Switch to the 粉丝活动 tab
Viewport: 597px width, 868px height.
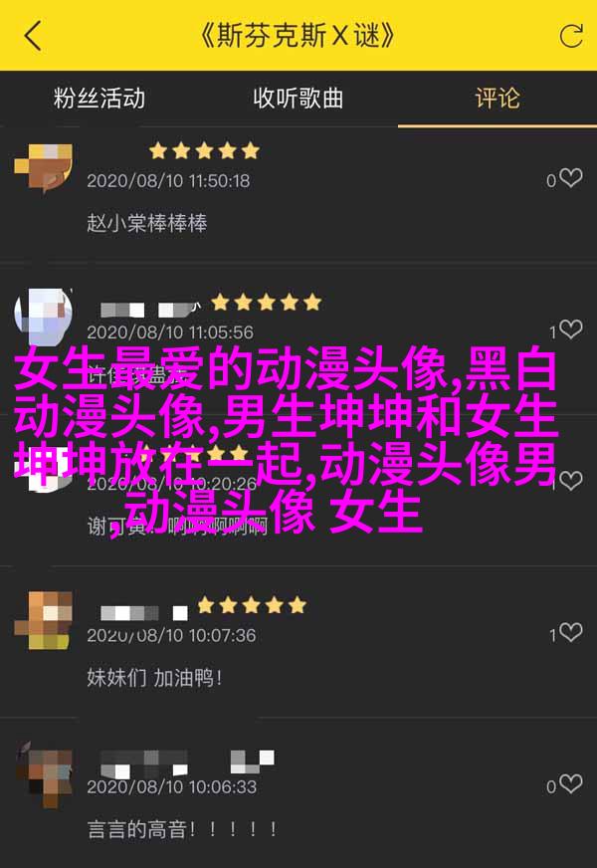tap(99, 99)
